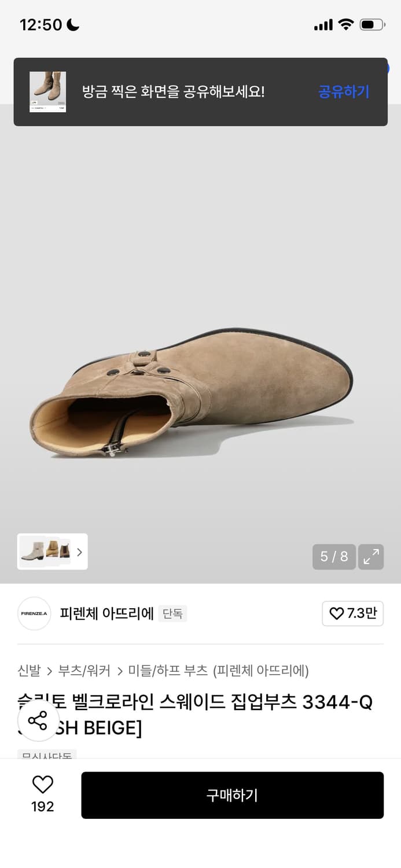Tap the 구매하기 purchase button
The image size is (401, 868).
tap(233, 795)
